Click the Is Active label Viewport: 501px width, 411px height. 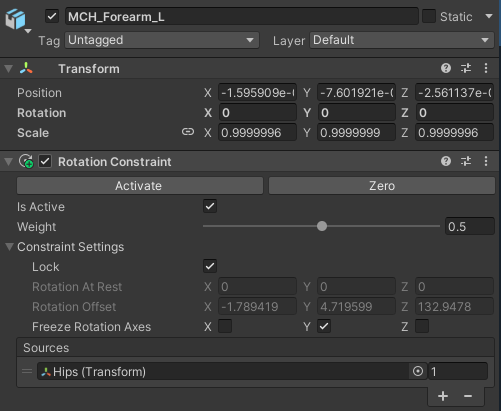pos(41,207)
